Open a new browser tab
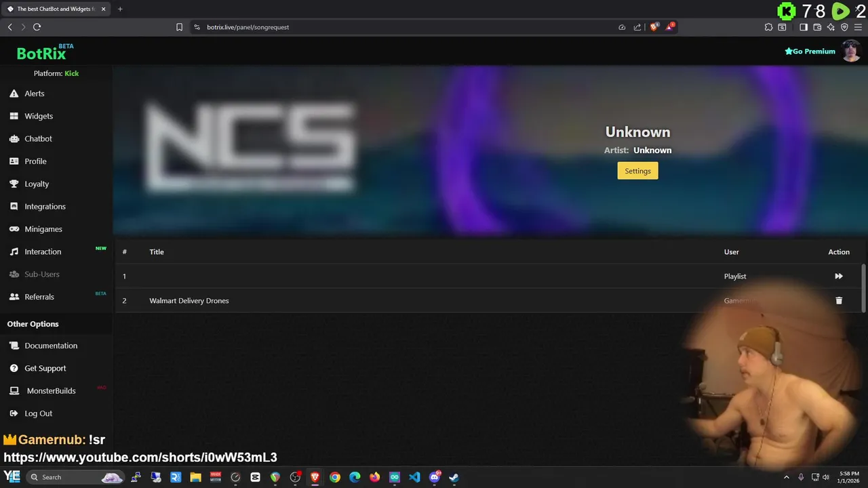 click(x=120, y=9)
